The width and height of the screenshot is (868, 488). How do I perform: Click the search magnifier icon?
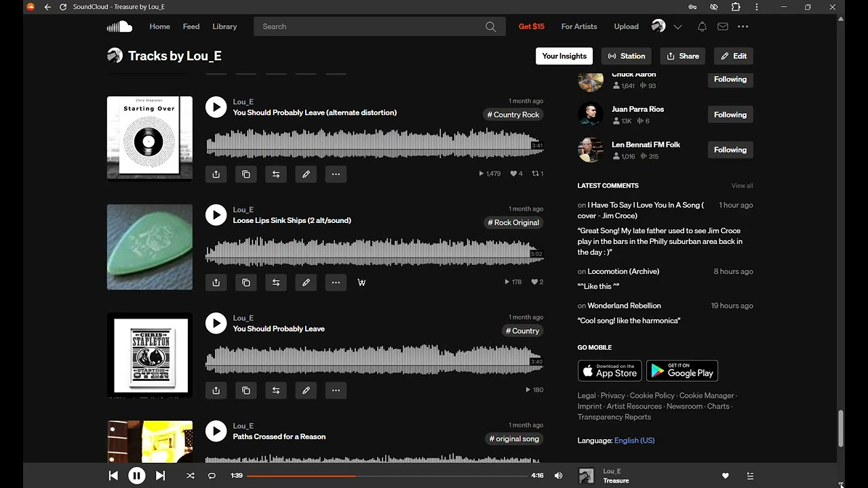(490, 26)
